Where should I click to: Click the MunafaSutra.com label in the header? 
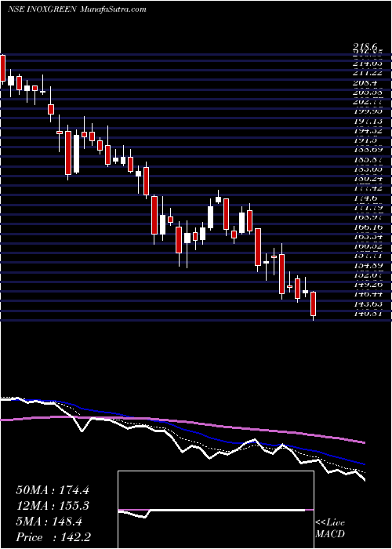(x=113, y=9)
